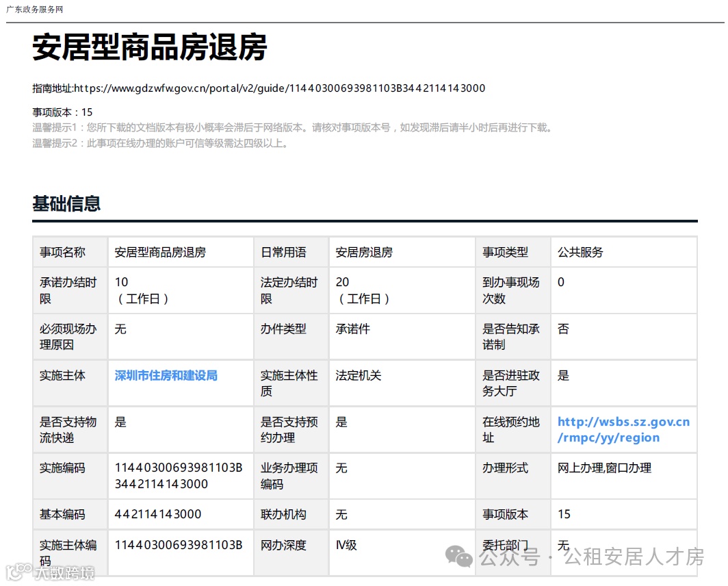This screenshot has height=586, width=728.
Task: Click the 基础信息 section heading
Action: tap(66, 204)
